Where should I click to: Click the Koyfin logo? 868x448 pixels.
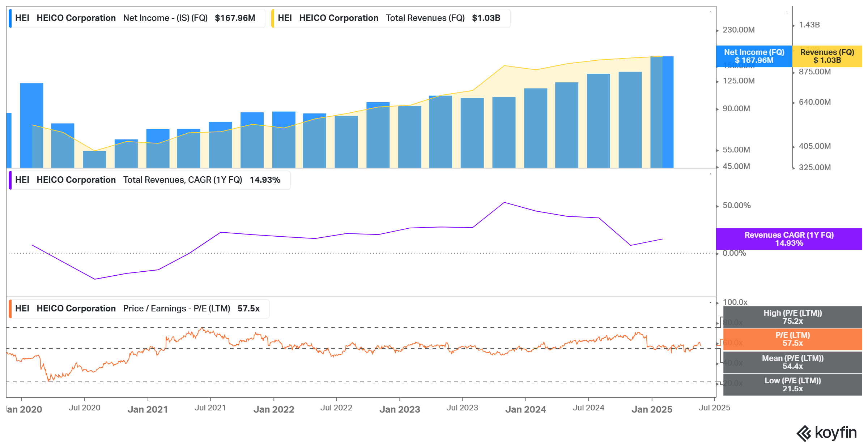click(827, 433)
